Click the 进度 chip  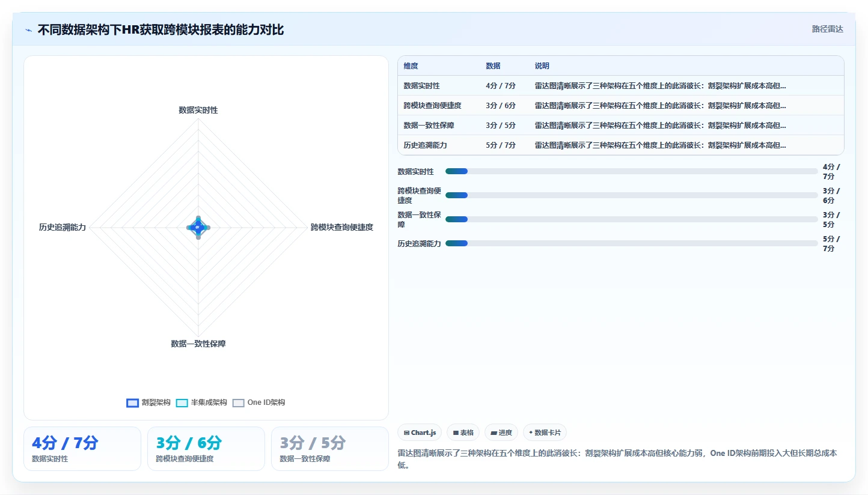(501, 433)
